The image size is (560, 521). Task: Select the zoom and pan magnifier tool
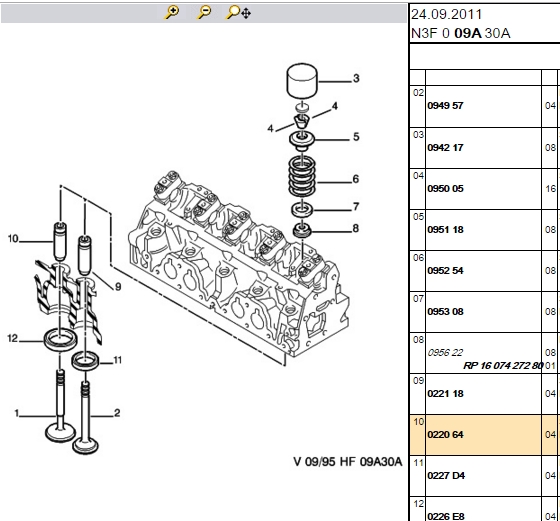coord(238,13)
